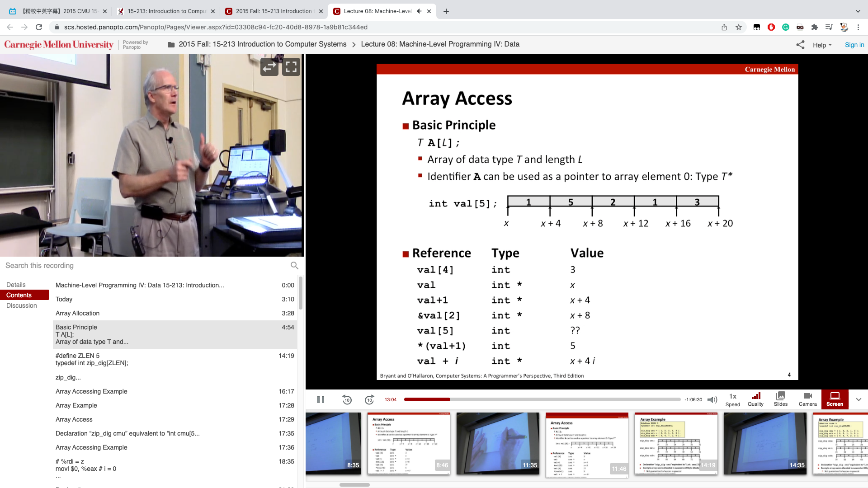Screen dimensions: 868x488
Task: Jump to Today at 3:10
Action: [x=175, y=299]
